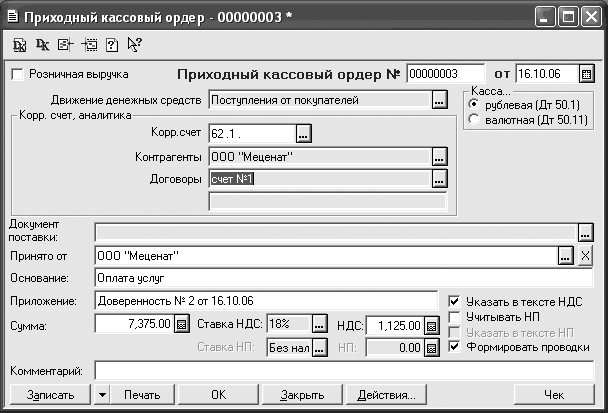The width and height of the screenshot is (608, 413).
Task: Open calculator for the НДС amount field
Action: coord(431,325)
